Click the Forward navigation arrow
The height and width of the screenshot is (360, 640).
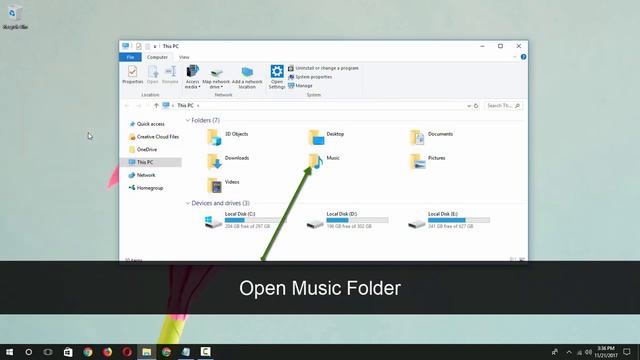point(139,106)
